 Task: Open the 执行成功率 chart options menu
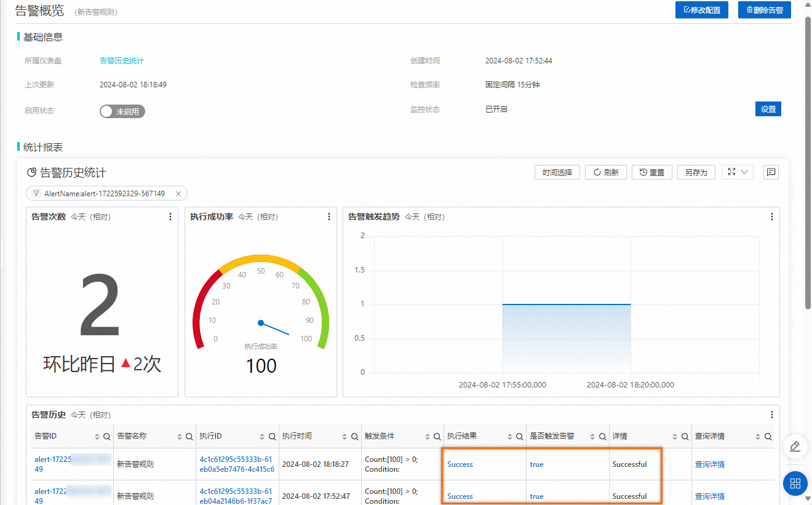tap(329, 217)
